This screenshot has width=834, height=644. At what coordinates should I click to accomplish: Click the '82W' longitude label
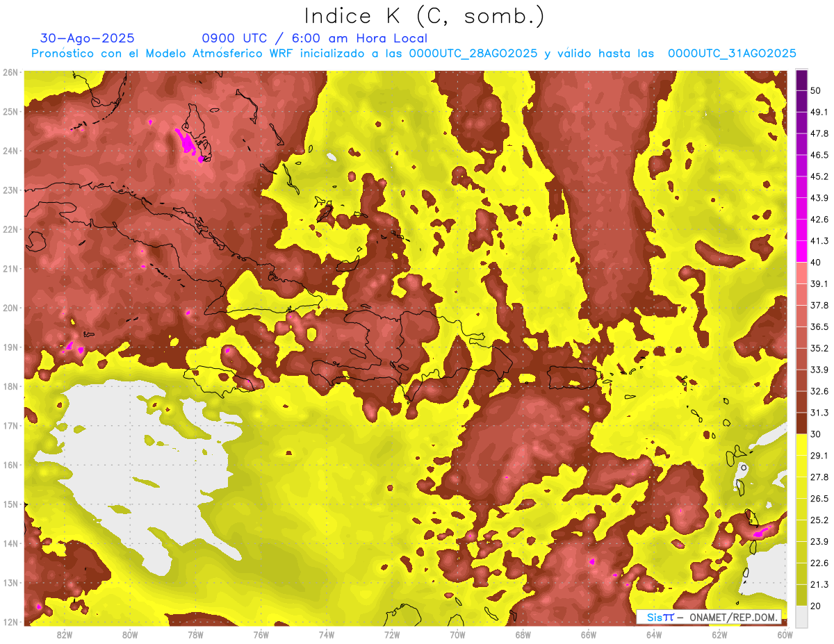pyautogui.click(x=65, y=634)
